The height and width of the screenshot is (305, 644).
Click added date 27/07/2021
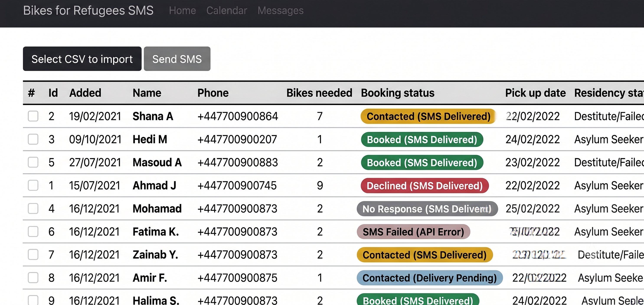pyautogui.click(x=95, y=162)
